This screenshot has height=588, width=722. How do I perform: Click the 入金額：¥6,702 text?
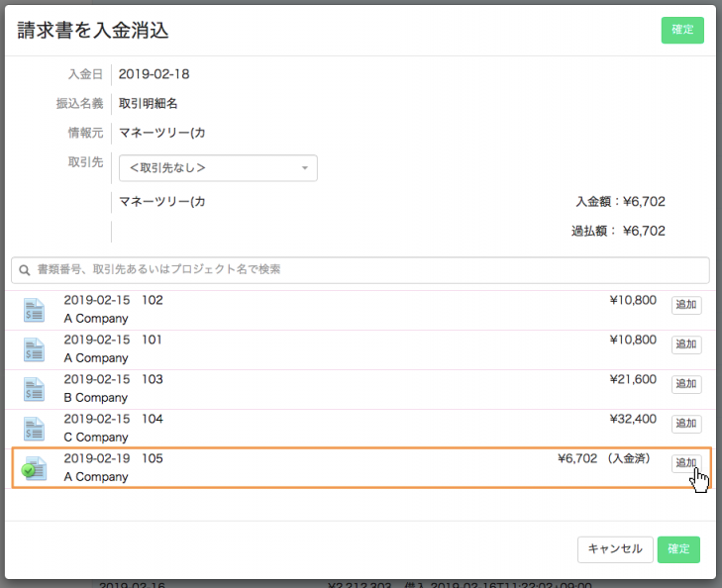point(620,202)
